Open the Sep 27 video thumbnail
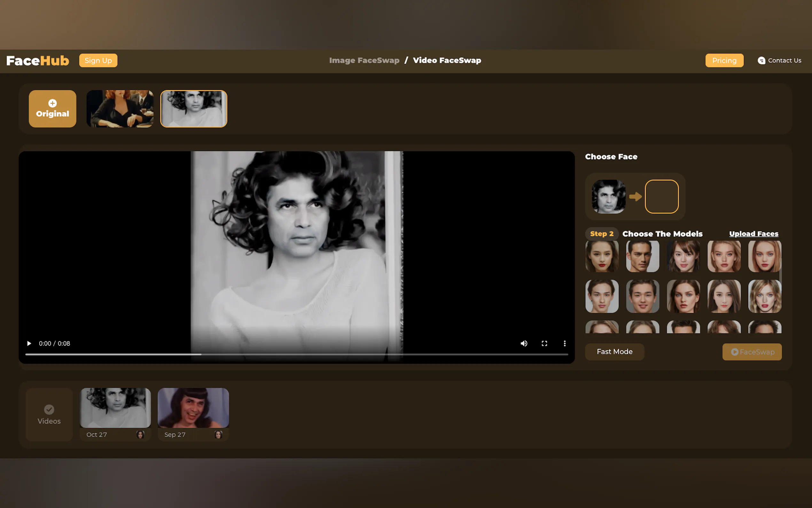Viewport: 812px width, 508px height. point(193,408)
